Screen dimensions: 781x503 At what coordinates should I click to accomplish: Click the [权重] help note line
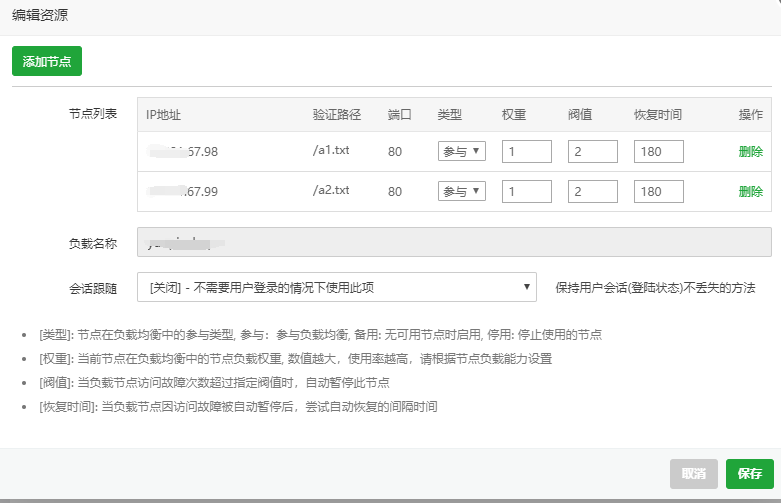295,359
